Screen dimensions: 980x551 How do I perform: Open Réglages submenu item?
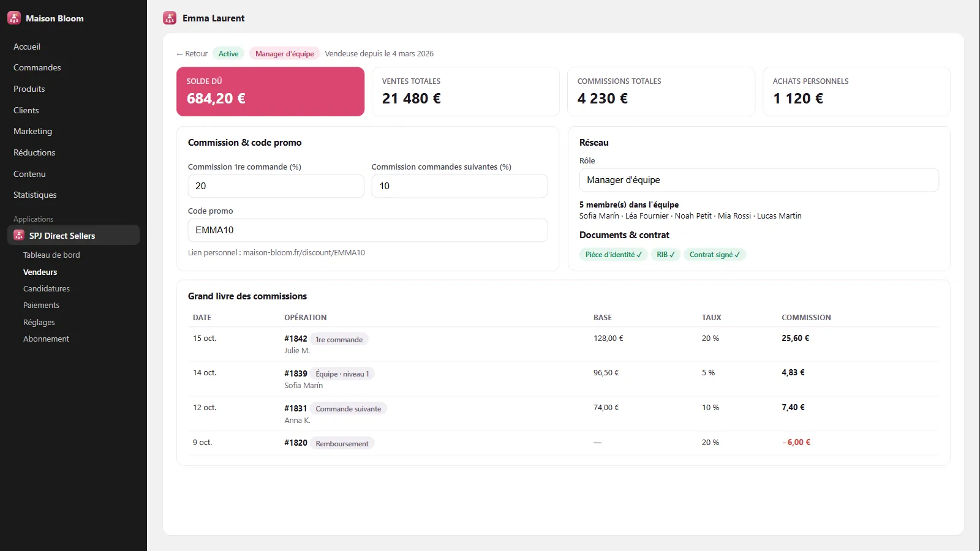pos(39,322)
